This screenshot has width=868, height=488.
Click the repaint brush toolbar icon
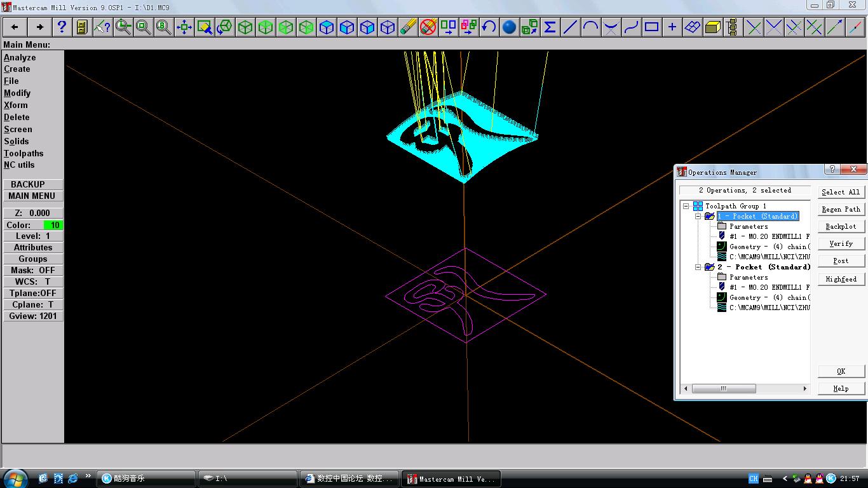pyautogui.click(x=205, y=27)
